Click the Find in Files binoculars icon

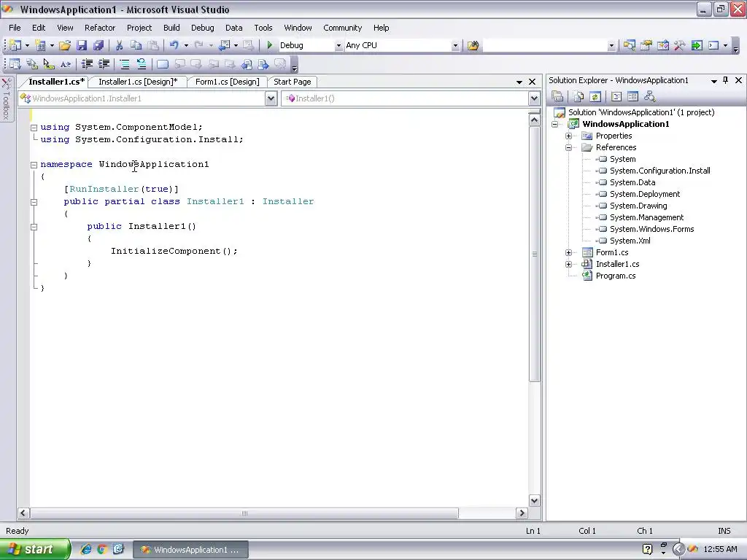coord(473,45)
